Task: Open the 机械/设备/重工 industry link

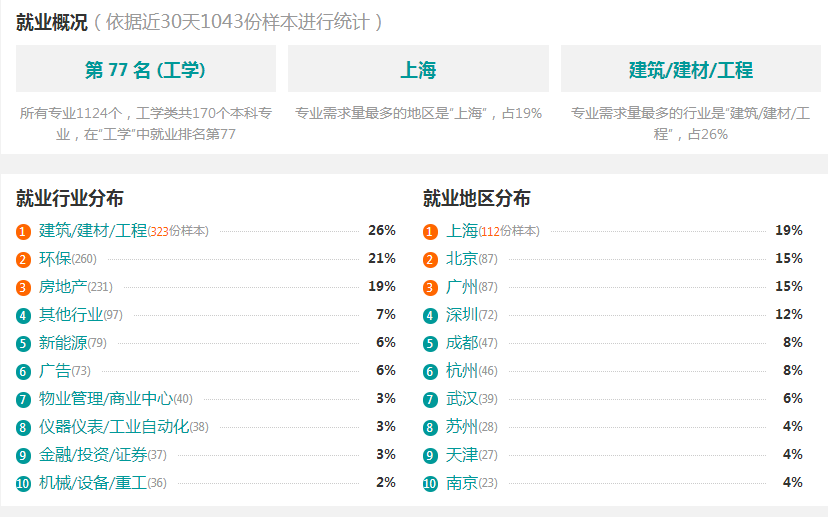Action: [x=93, y=483]
